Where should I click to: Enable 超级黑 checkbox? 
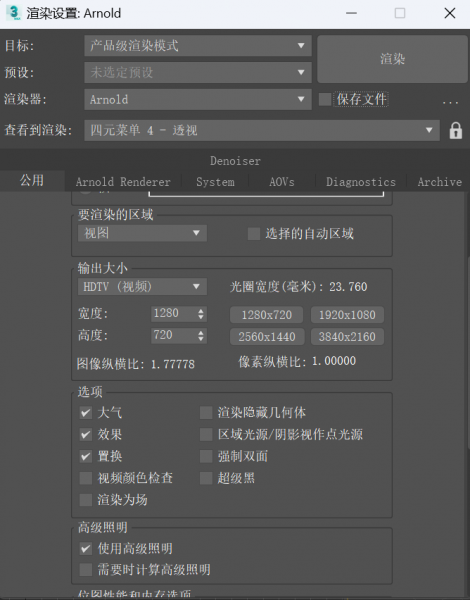pyautogui.click(x=206, y=478)
